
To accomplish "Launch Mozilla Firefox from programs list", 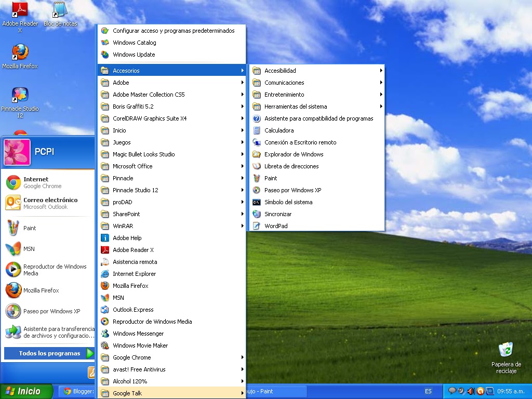I will coord(171,286).
